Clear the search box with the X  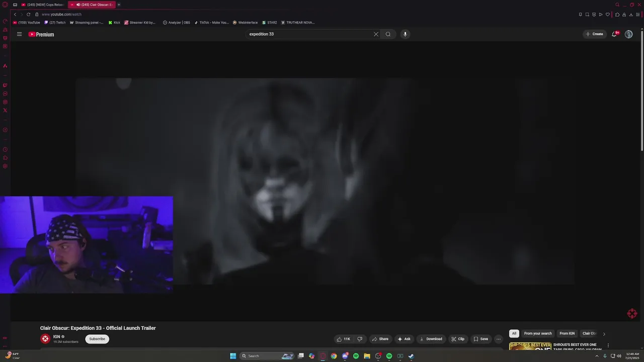click(x=376, y=34)
